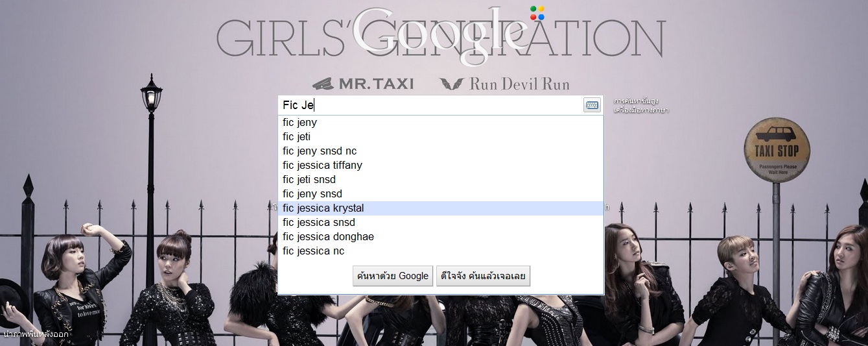Pick suggestion 'fic jessica snsd'
The height and width of the screenshot is (346, 868).
coord(441,223)
